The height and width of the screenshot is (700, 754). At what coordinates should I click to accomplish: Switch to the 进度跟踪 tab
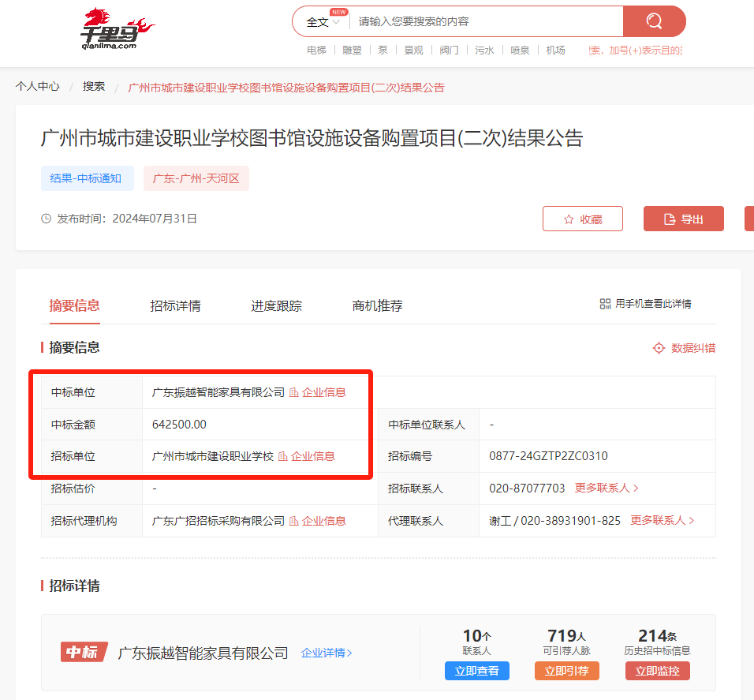pos(276,305)
